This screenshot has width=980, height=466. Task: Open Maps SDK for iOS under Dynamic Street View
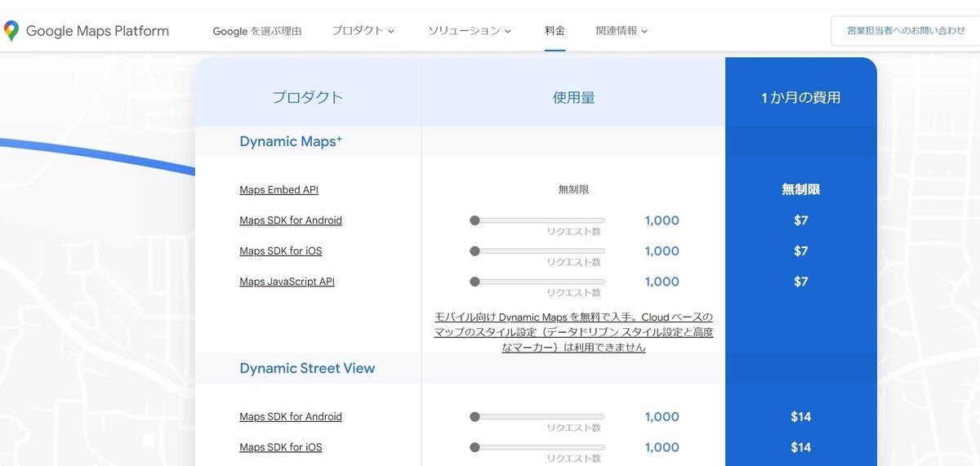click(x=281, y=447)
